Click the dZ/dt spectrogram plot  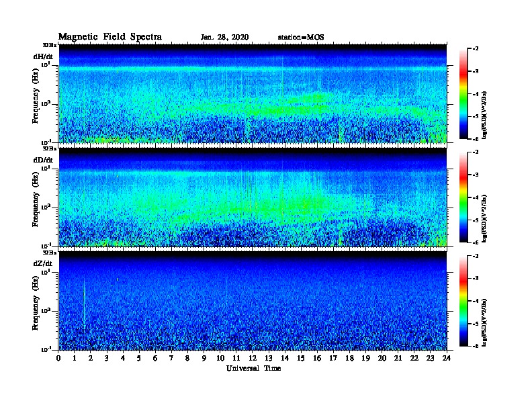253,301
